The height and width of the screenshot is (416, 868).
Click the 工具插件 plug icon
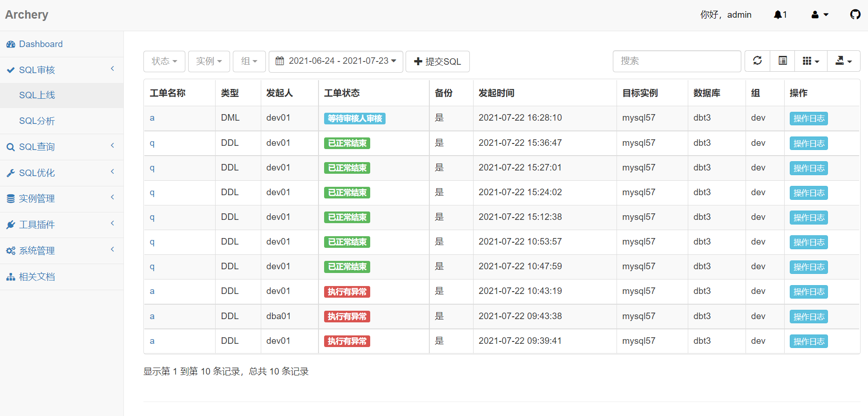11,225
